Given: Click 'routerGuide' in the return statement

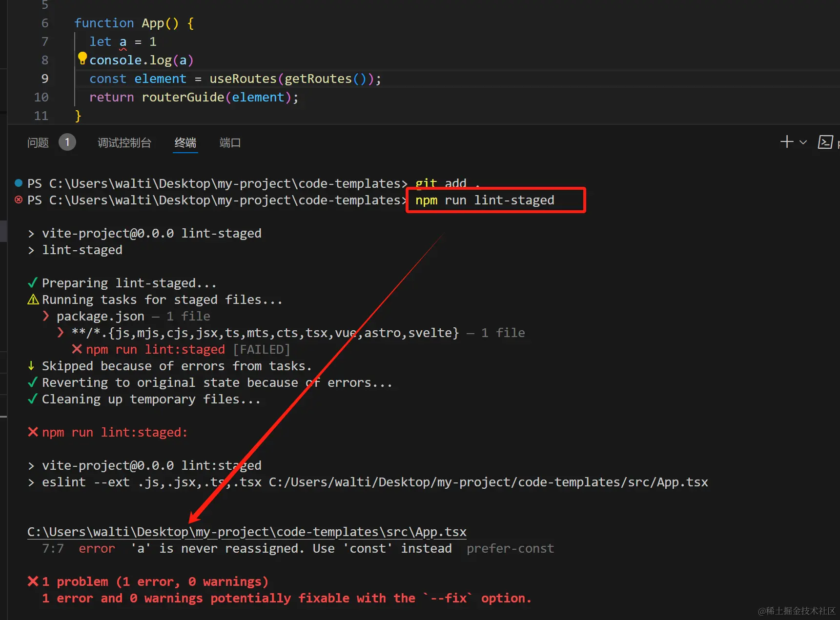Looking at the screenshot, I should (x=183, y=97).
